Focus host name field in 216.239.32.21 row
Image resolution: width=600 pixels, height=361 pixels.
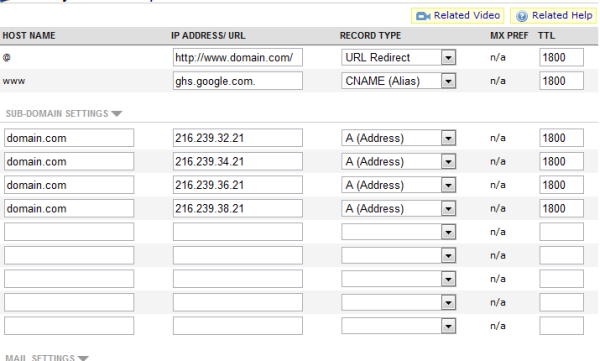(x=69, y=138)
